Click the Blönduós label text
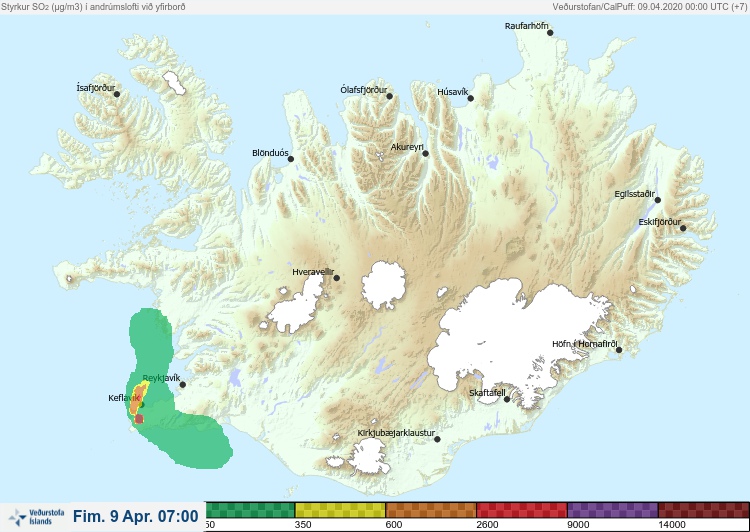This screenshot has width=750, height=532. [270, 153]
